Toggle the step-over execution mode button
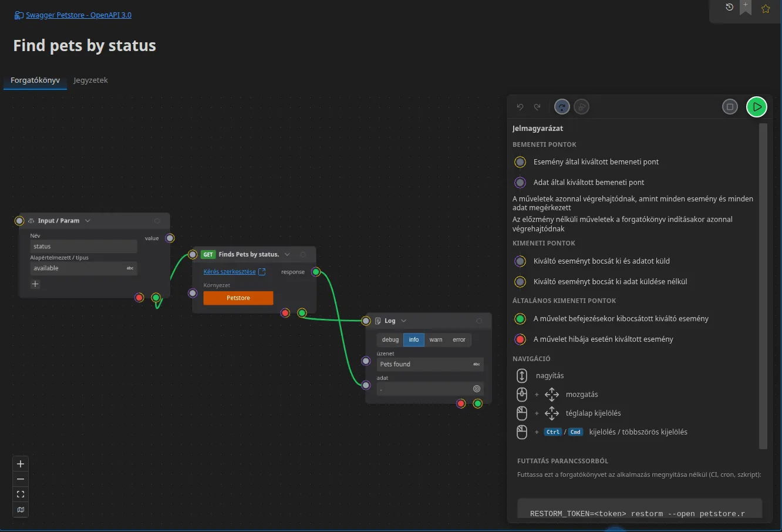782x532 pixels. point(562,107)
